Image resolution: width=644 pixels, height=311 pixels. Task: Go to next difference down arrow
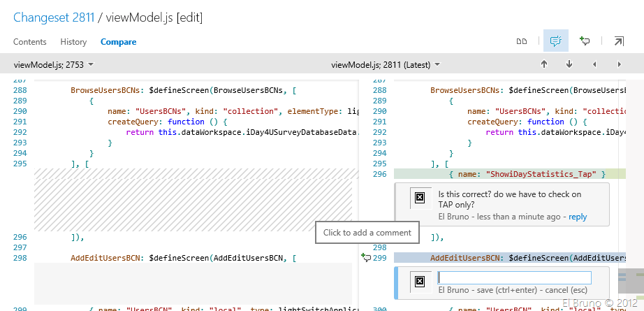pos(569,64)
